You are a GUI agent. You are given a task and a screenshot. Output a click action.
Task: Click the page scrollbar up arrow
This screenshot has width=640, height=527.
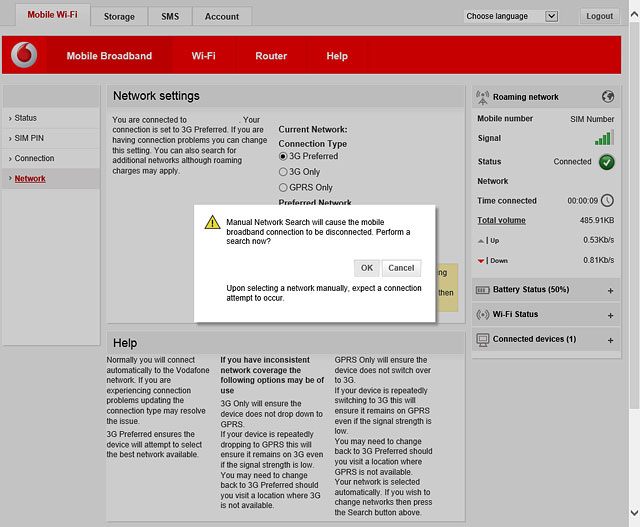634,16
